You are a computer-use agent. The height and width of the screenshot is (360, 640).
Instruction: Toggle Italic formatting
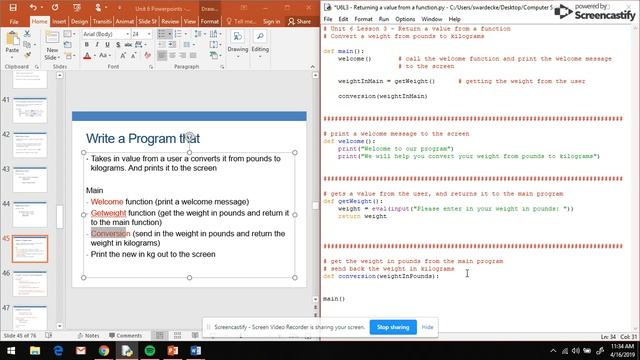point(97,44)
